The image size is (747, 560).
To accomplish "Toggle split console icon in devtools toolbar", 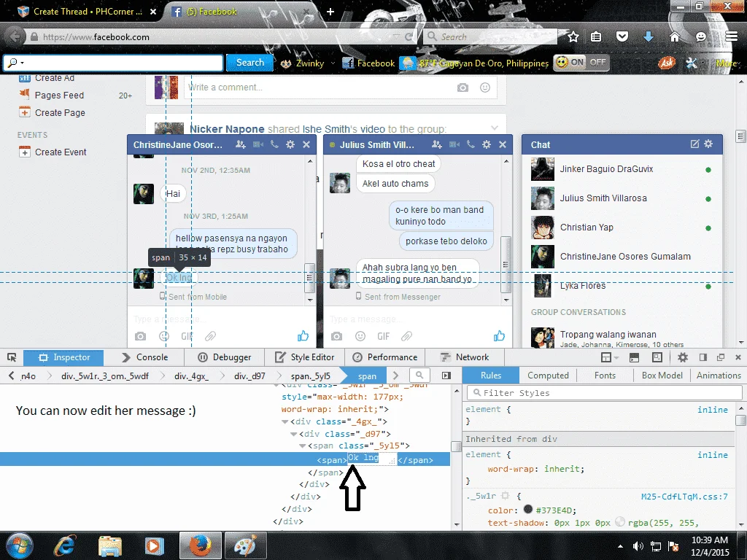I will [634, 357].
